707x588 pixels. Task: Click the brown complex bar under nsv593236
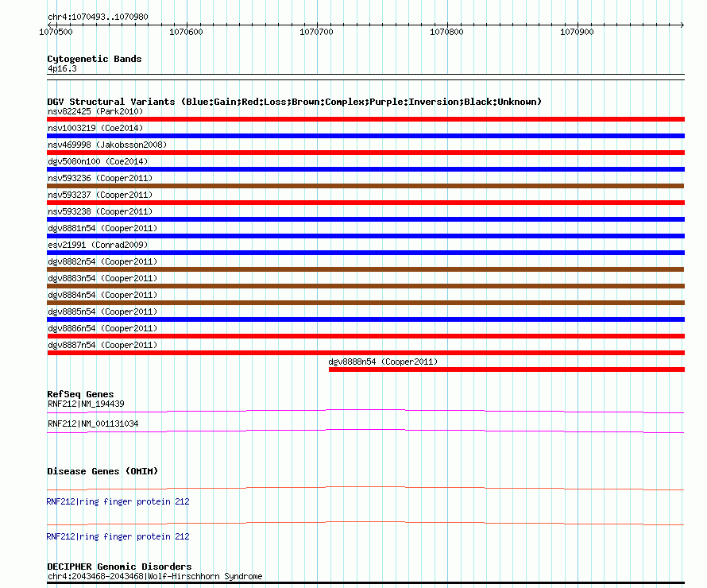point(365,186)
